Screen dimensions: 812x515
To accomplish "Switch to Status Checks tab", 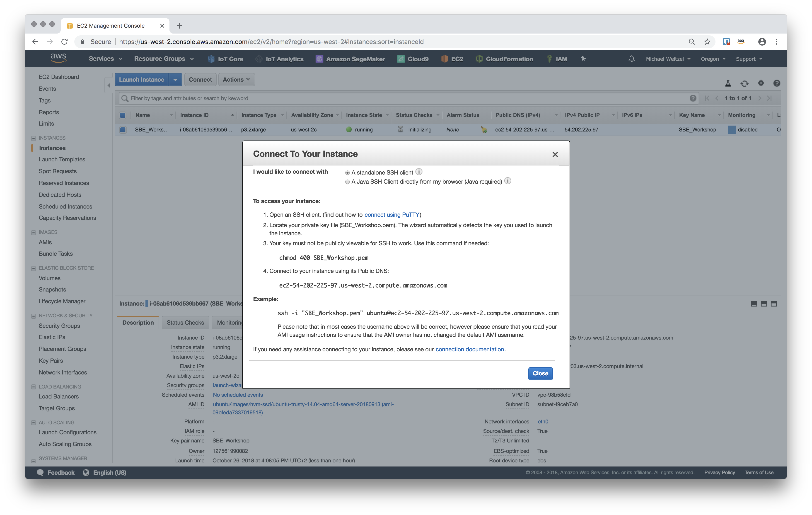I will pos(185,323).
